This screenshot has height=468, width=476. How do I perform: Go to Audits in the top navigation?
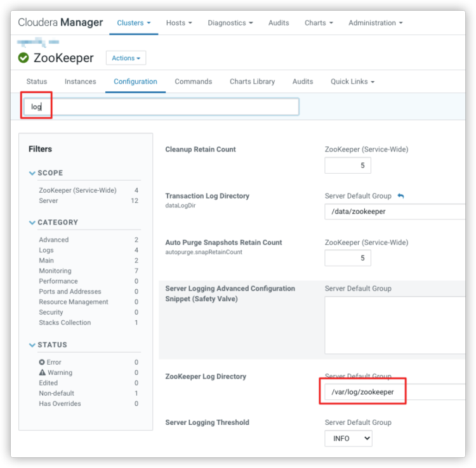point(279,23)
